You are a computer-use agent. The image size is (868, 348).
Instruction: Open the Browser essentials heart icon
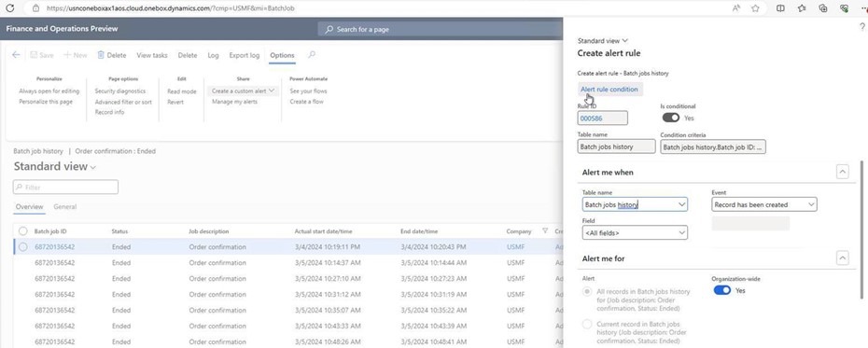(844, 8)
